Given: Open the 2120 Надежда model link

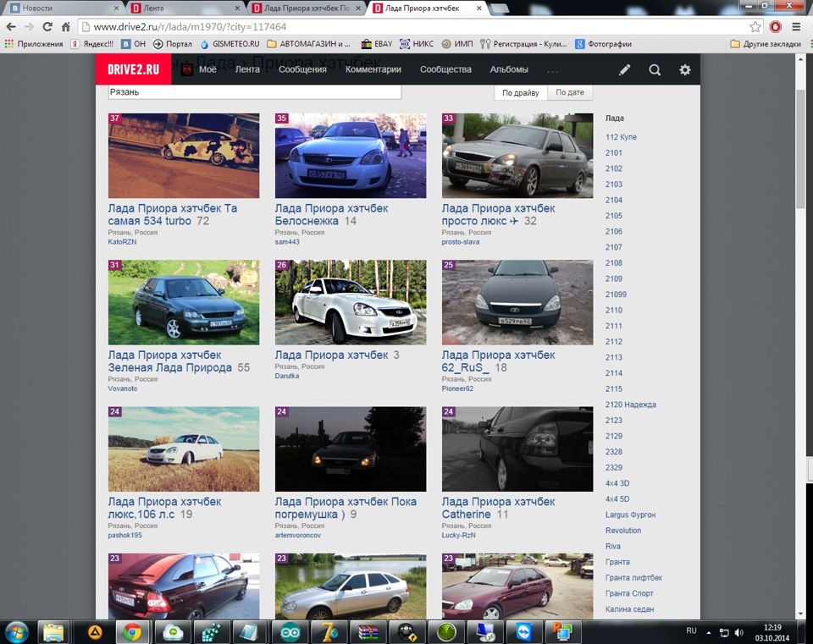Looking at the screenshot, I should coord(630,405).
